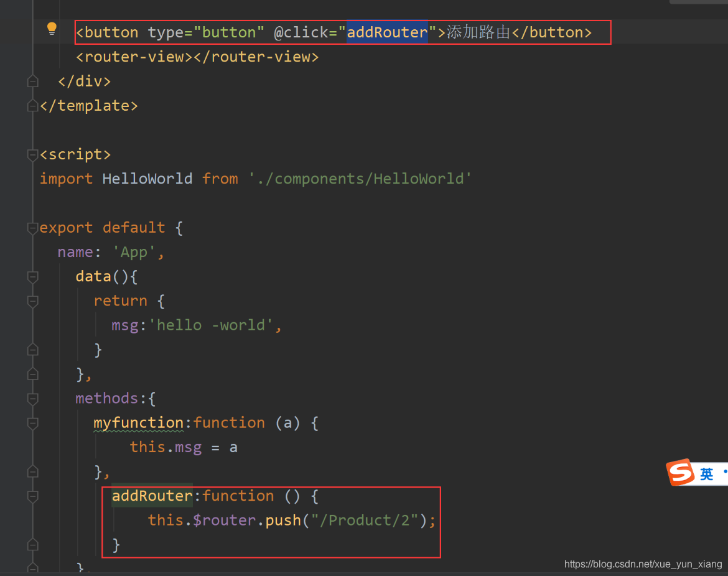Click fold end marker closing data function

pos(32,374)
